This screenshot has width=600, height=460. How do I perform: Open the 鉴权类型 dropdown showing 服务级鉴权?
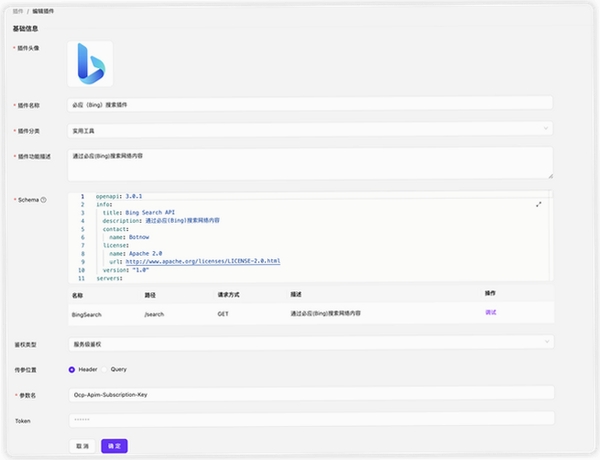(311, 344)
